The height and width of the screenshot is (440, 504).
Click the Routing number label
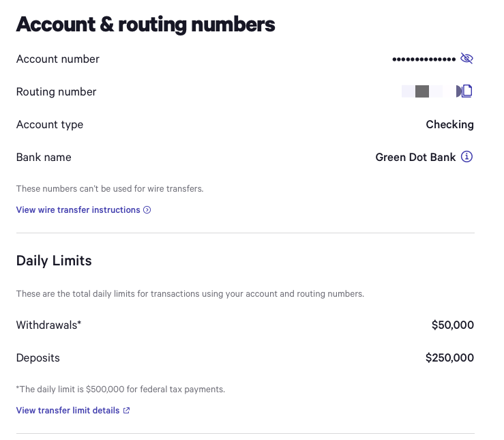click(56, 91)
